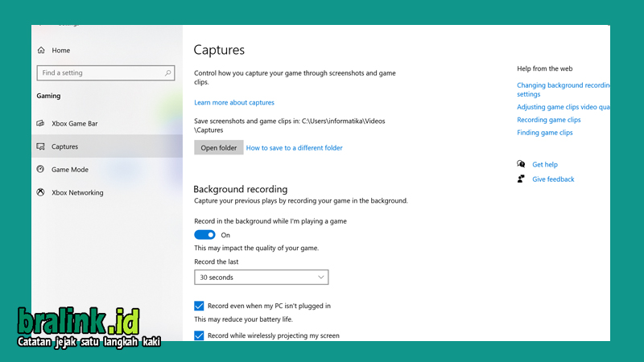Turn off background recording toggle
This screenshot has height=362, width=644.
(204, 235)
